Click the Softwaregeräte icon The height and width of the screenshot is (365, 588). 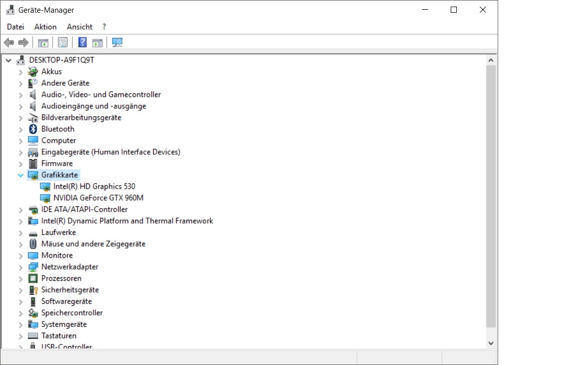click(33, 302)
